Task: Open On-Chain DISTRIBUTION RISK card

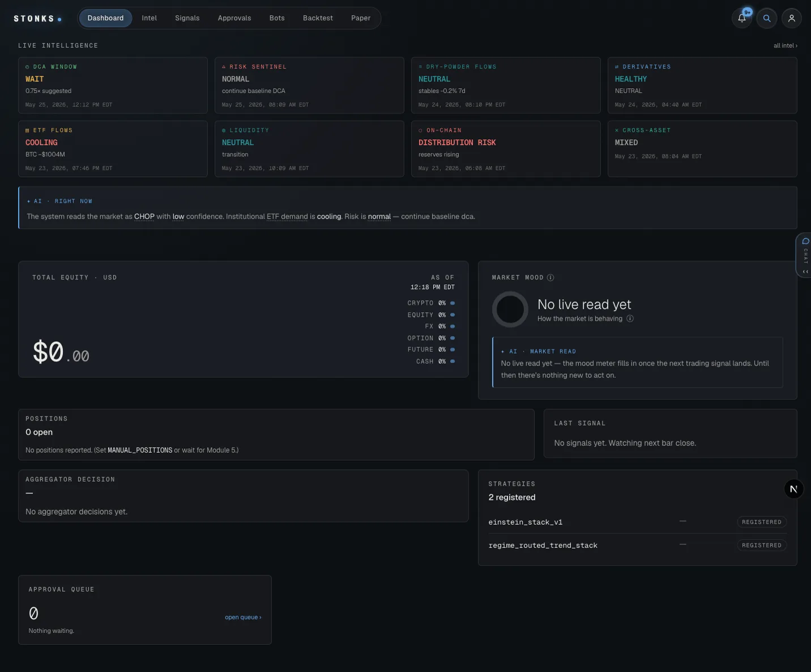Action: (506, 148)
